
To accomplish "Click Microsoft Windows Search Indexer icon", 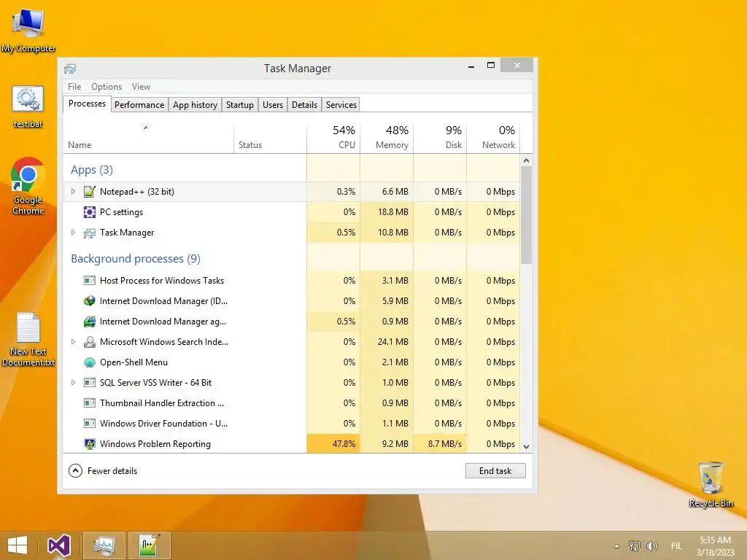I will click(x=90, y=342).
